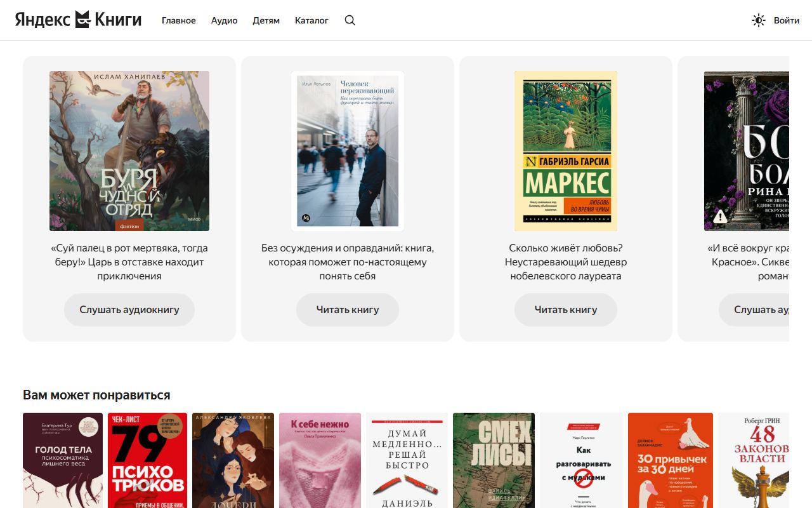Click the Яндекс Книги logo

tap(78, 20)
